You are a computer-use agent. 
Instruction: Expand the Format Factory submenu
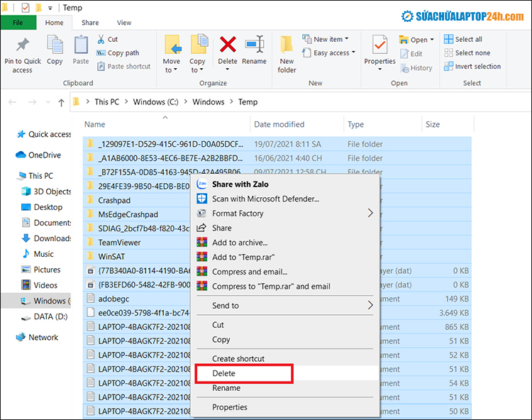click(x=285, y=214)
